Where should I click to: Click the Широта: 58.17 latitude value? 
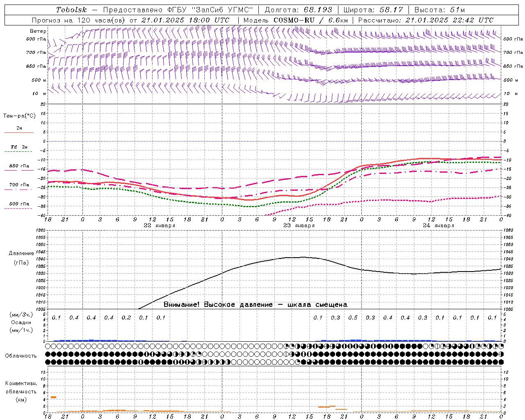point(373,10)
